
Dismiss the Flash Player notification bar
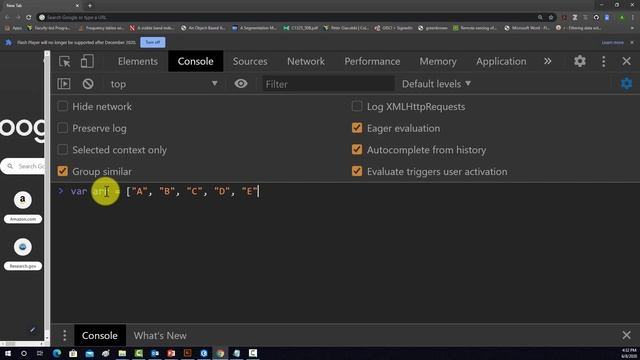(632, 42)
